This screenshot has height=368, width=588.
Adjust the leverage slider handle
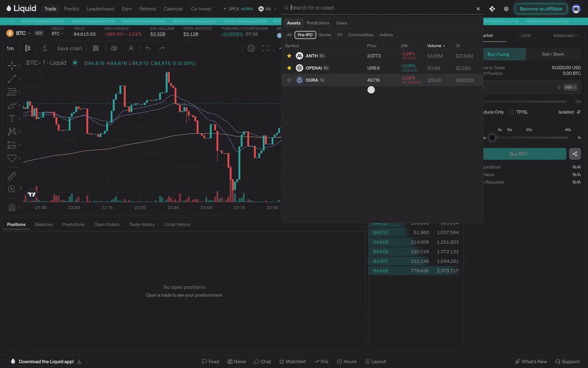[x=492, y=138]
